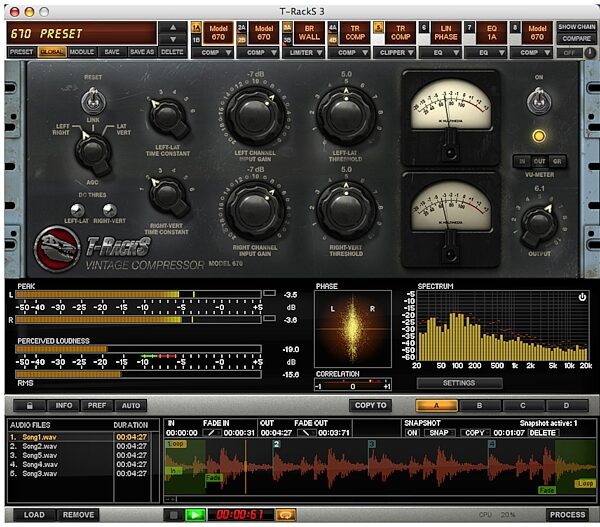600x527 pixels.
Task: Click snapshot marker 2 on the waveform
Action: tap(277, 444)
